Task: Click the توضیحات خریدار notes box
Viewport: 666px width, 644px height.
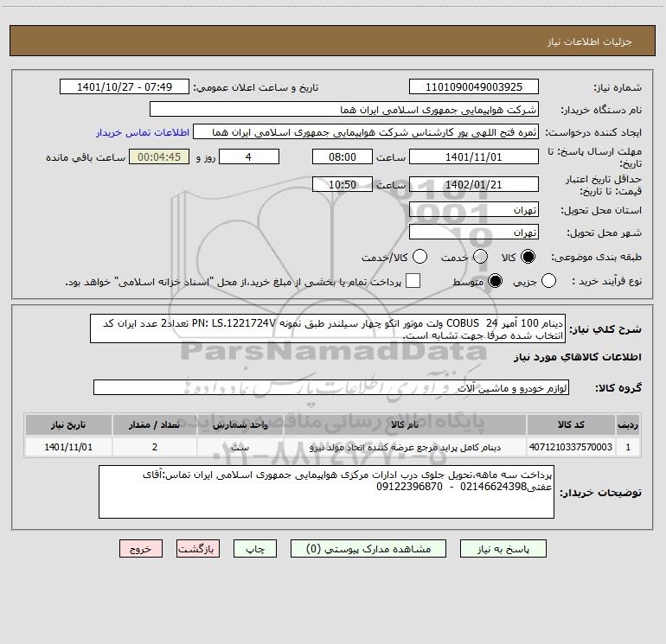Action: point(325,491)
